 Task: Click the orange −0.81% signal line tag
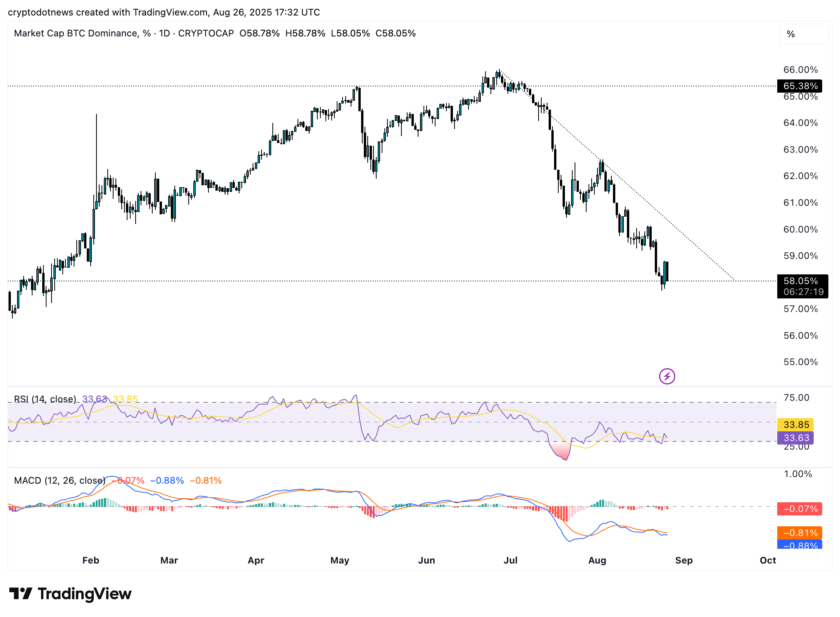pyautogui.click(x=799, y=533)
